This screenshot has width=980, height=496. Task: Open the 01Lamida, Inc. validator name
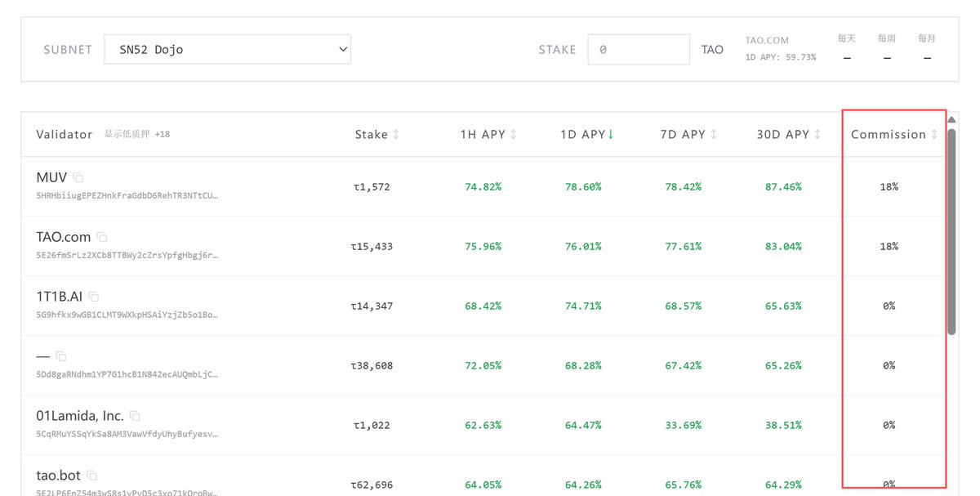(80, 416)
